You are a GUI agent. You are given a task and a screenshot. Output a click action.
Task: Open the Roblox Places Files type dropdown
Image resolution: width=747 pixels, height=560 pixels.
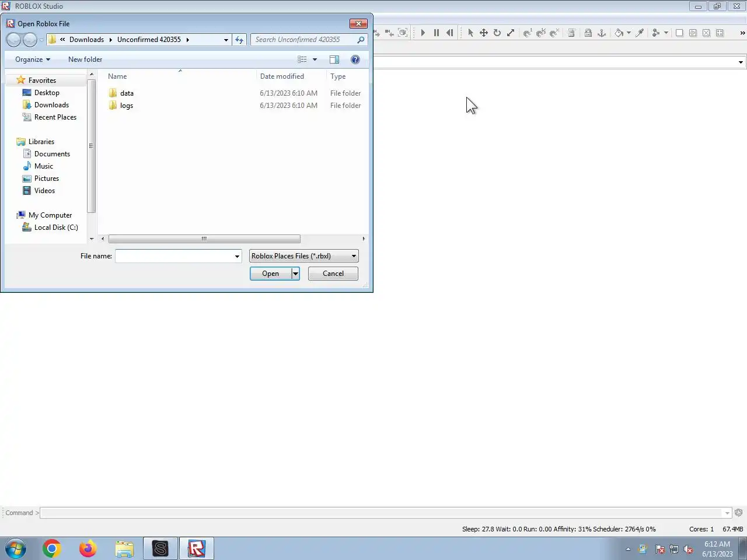pos(304,256)
